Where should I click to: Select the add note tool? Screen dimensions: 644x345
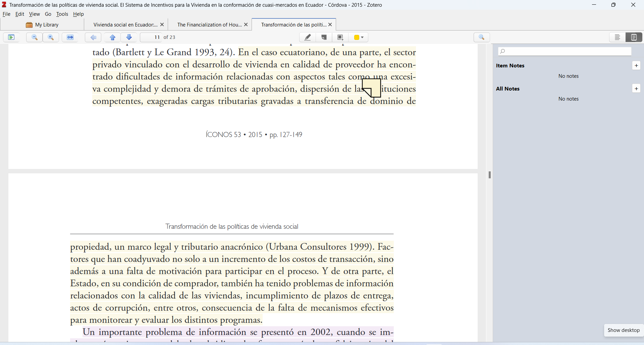tap(324, 37)
